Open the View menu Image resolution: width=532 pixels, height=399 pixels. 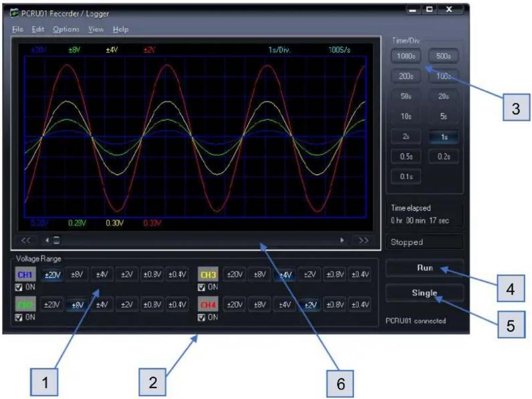(96, 30)
